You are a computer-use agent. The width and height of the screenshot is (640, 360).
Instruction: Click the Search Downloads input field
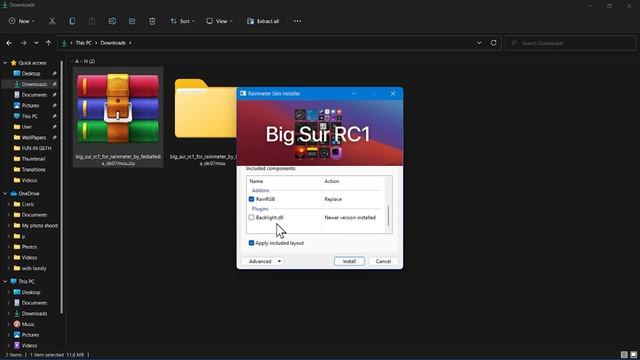point(571,43)
